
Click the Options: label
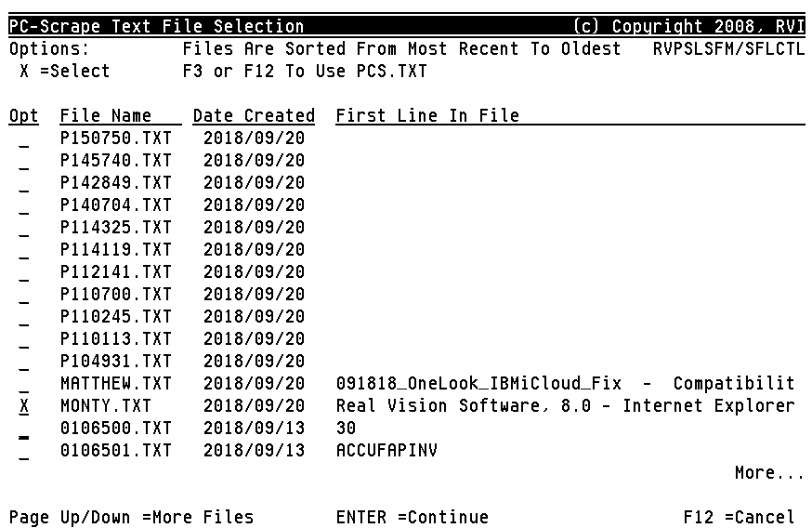[x=49, y=48]
